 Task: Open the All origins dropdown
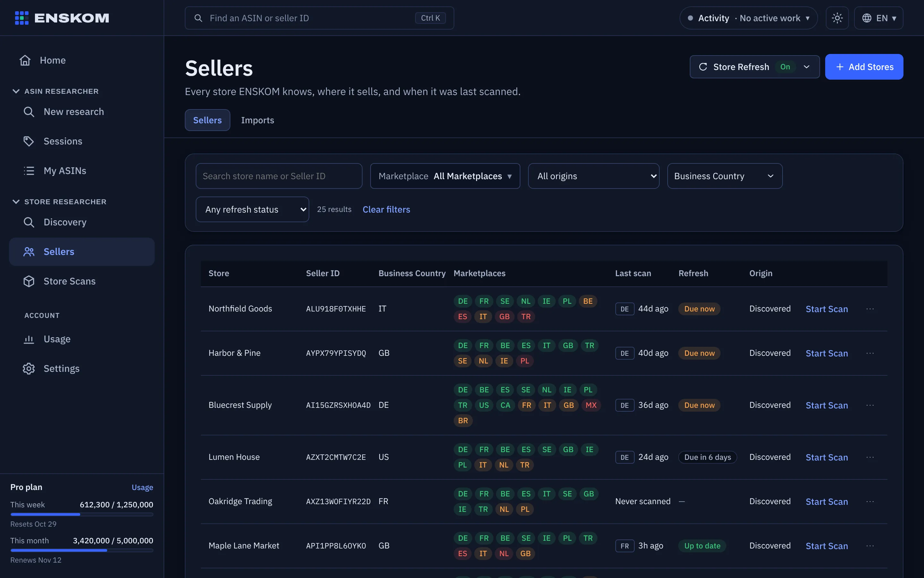593,176
